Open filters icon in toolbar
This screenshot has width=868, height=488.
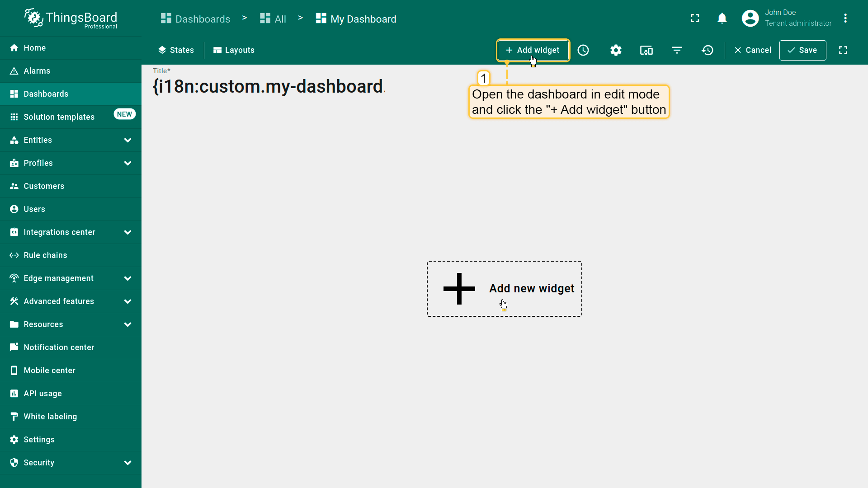pos(677,50)
